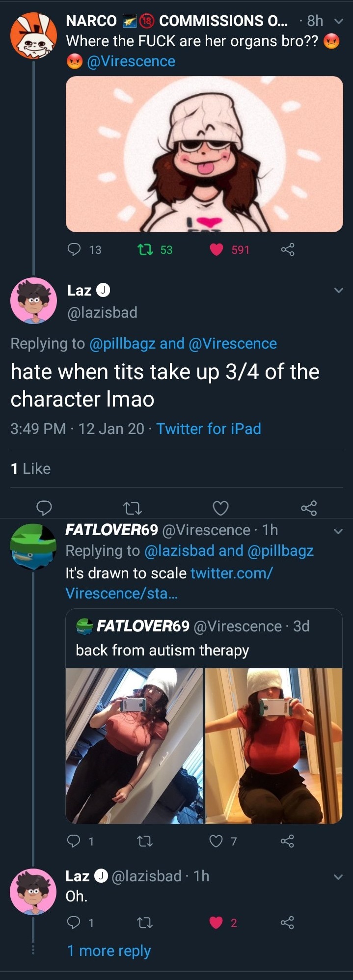Show 1 more reply

[109, 951]
